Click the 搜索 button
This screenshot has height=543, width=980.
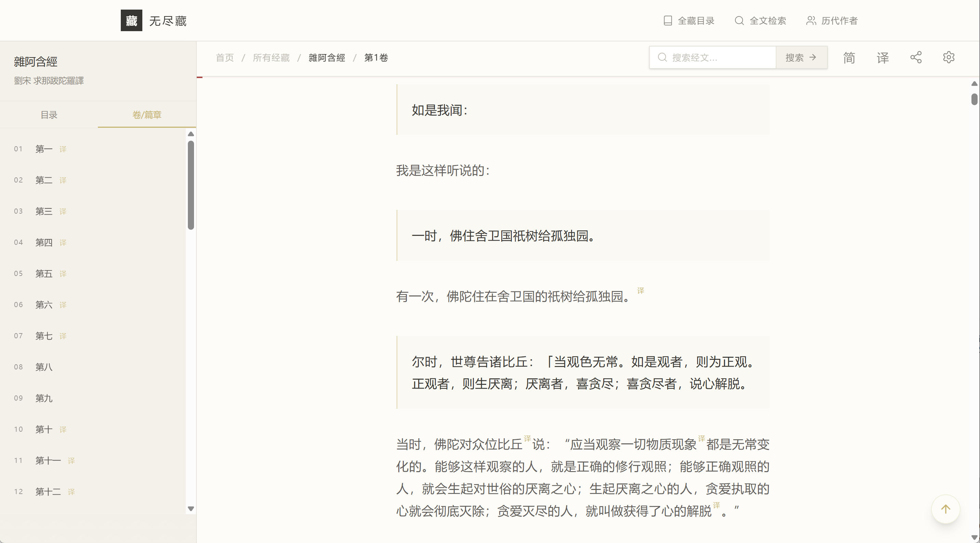[x=802, y=58]
